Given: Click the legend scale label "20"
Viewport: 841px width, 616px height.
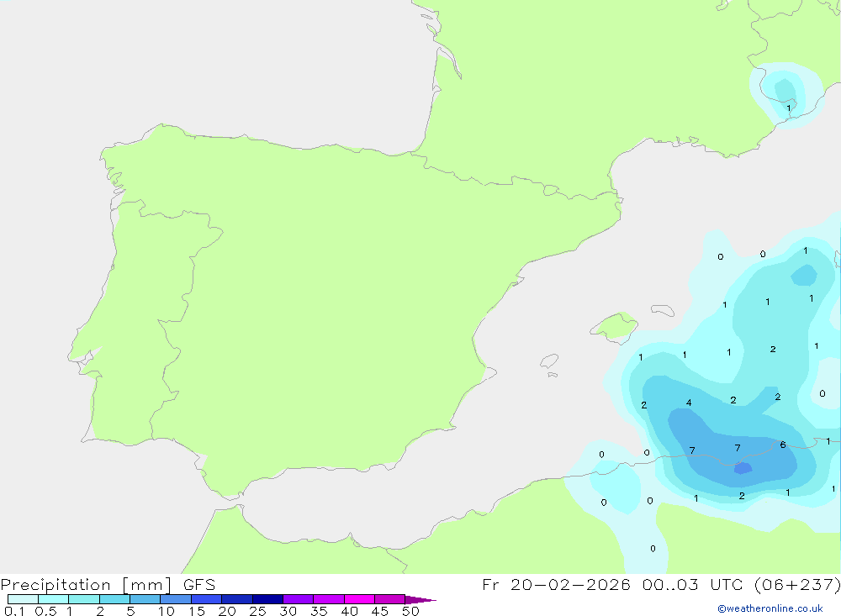Looking at the screenshot, I should [227, 611].
